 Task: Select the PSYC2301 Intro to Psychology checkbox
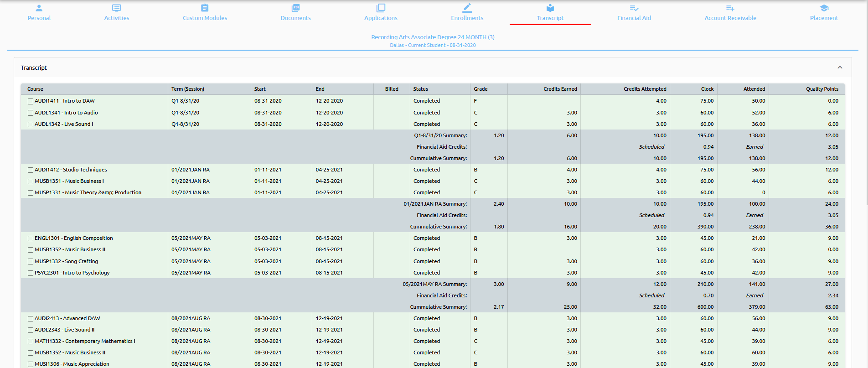click(x=31, y=273)
